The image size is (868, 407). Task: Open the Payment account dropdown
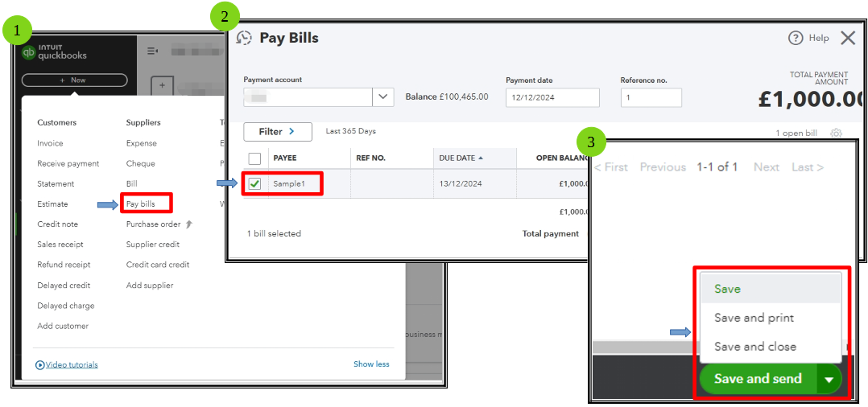point(383,97)
